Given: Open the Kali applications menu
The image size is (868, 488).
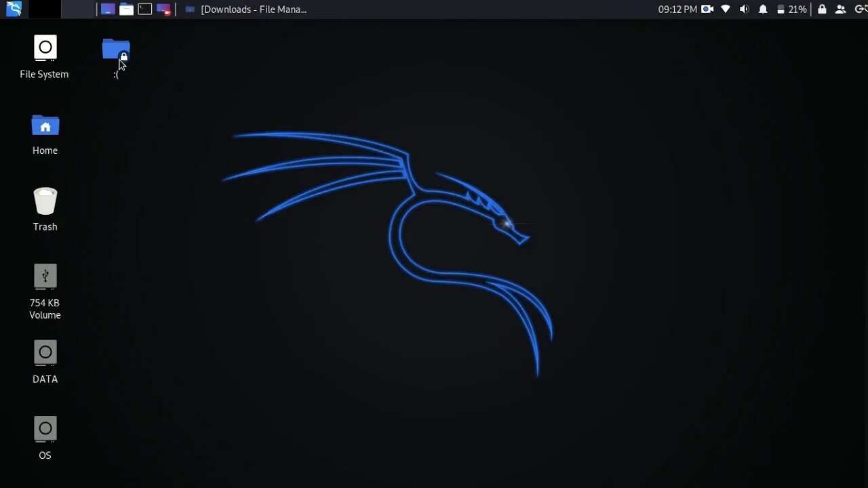Looking at the screenshot, I should 14,9.
